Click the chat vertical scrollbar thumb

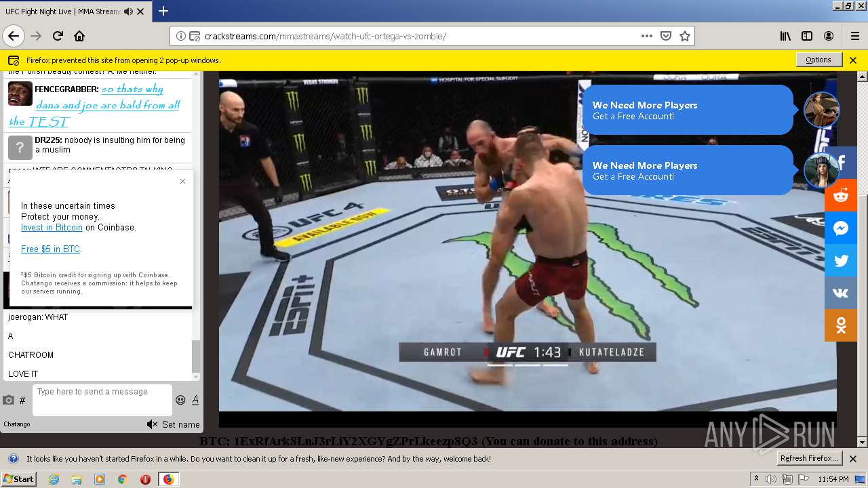(196, 357)
